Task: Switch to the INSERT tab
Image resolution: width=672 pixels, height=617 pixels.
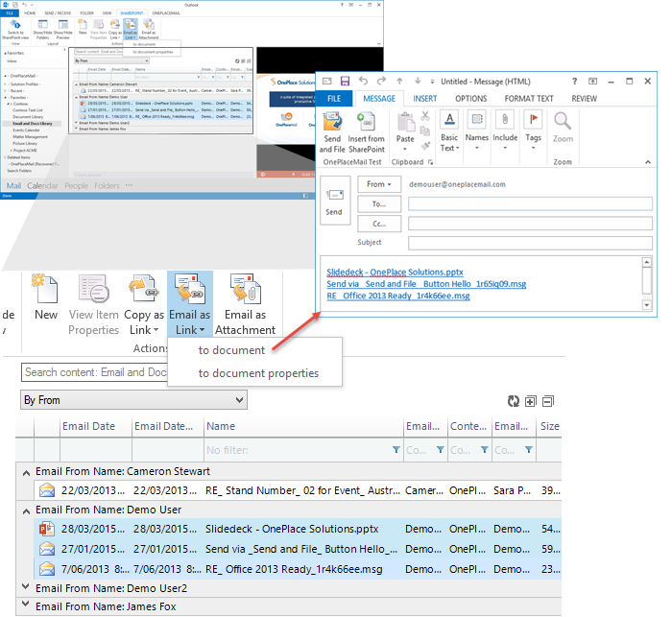Action: click(x=424, y=99)
